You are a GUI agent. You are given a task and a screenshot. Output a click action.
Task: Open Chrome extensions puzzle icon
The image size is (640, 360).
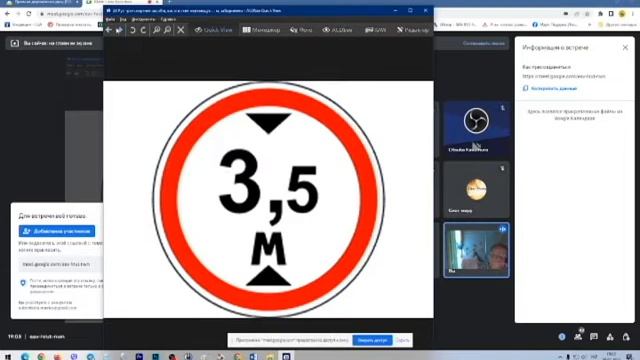[x=600, y=13]
